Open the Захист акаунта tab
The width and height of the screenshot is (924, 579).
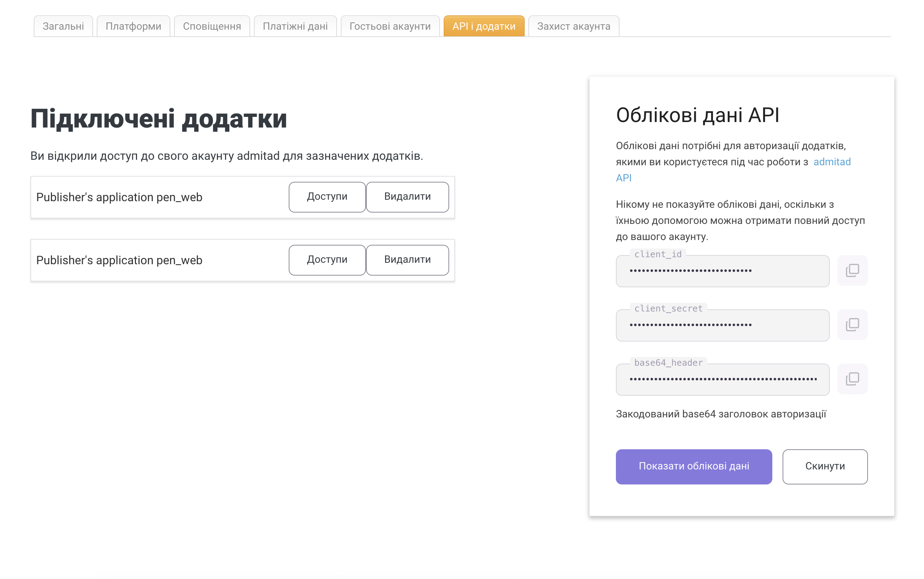[x=573, y=26]
